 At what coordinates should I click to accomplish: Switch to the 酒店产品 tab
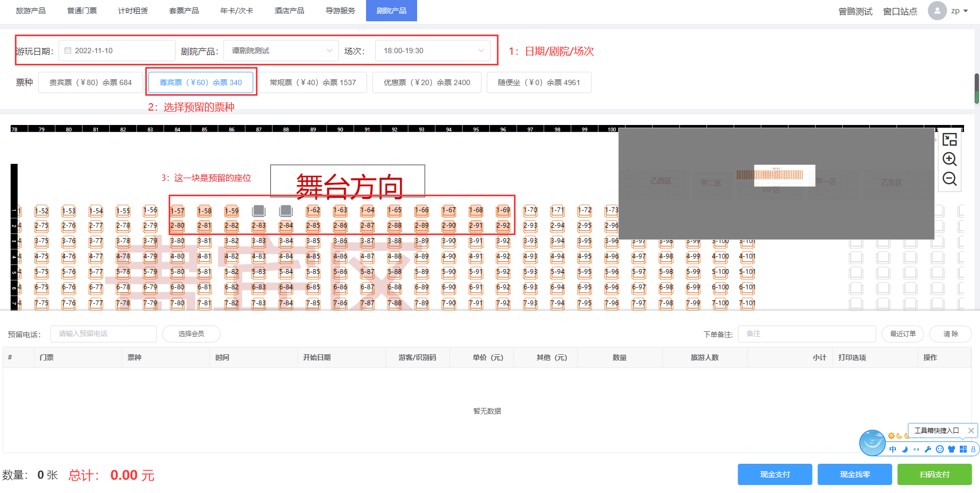(289, 11)
